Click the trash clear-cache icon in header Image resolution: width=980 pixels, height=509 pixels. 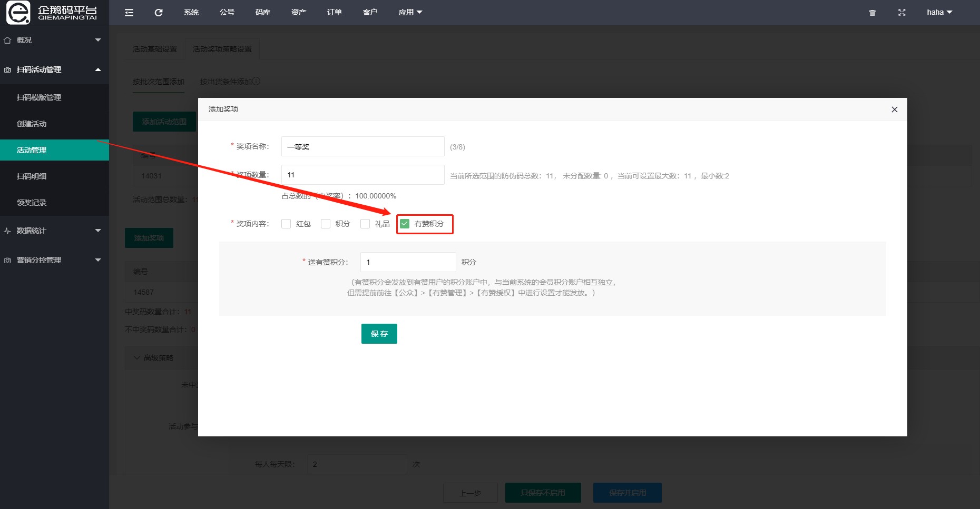(873, 13)
